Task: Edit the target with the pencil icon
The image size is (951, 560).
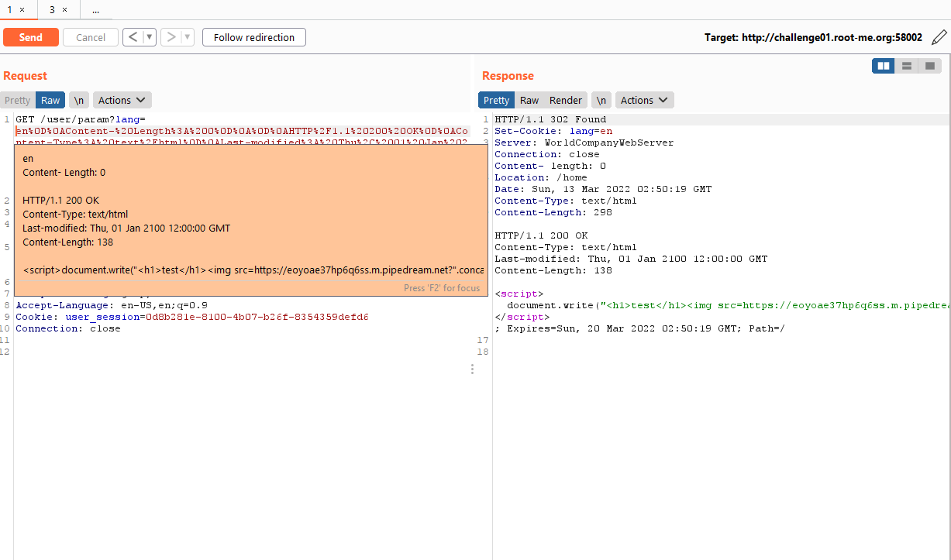Action: pyautogui.click(x=939, y=37)
